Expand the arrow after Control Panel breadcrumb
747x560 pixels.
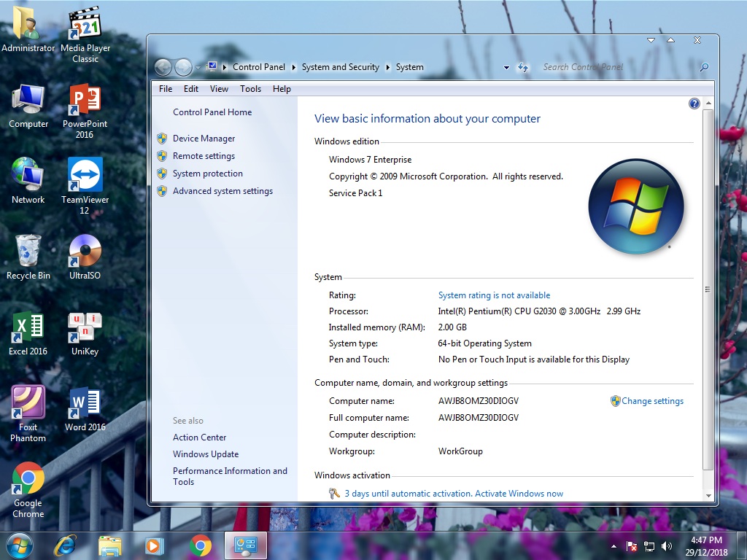293,67
